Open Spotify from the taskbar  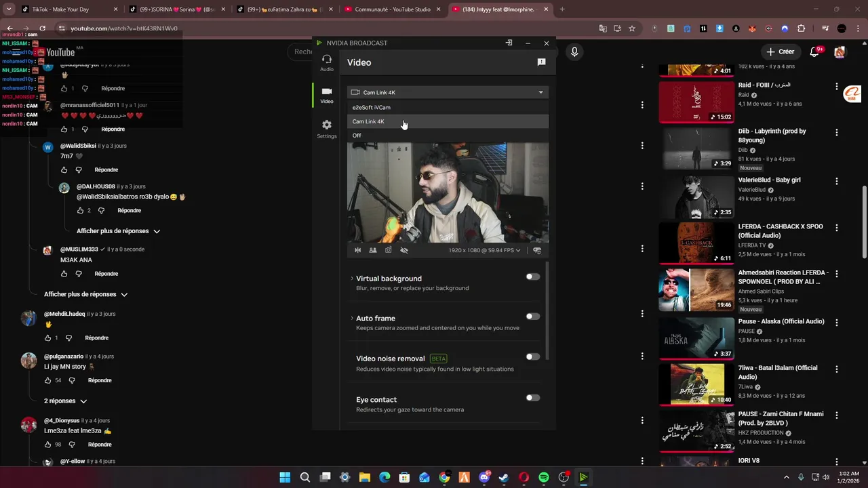click(x=543, y=477)
